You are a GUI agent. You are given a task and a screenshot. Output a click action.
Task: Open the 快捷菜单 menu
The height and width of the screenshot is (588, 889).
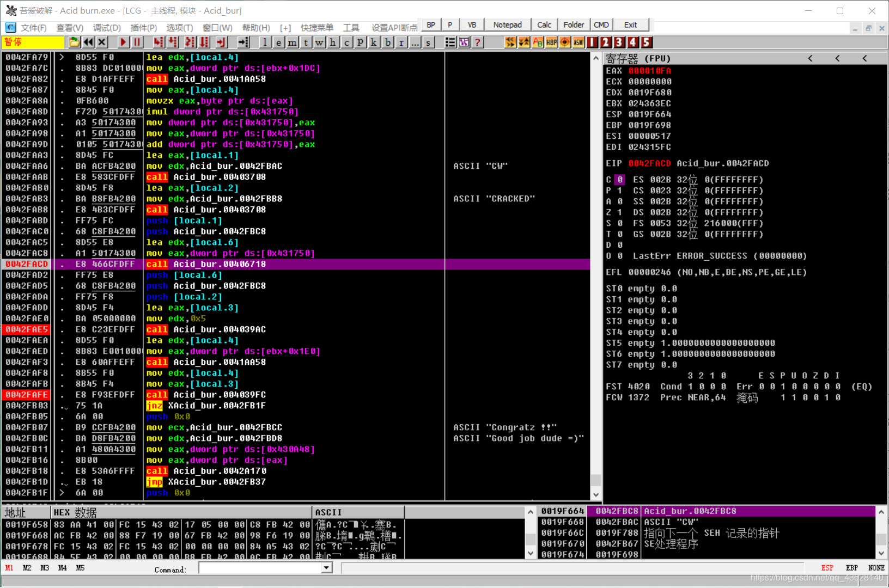(317, 27)
